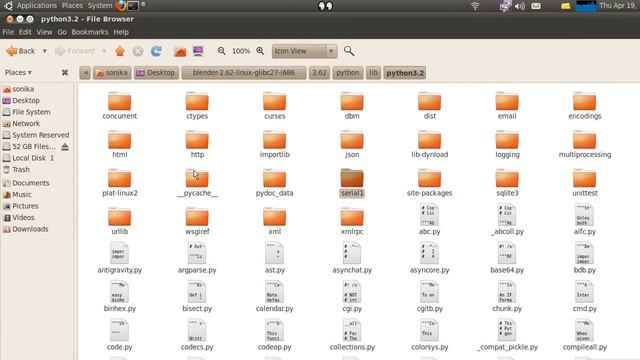This screenshot has width=640, height=360.
Task: Open the concurrent folder
Action: point(120,106)
